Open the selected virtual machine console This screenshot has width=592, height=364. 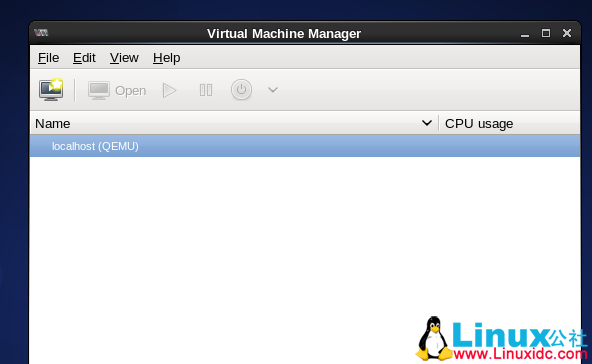[117, 90]
